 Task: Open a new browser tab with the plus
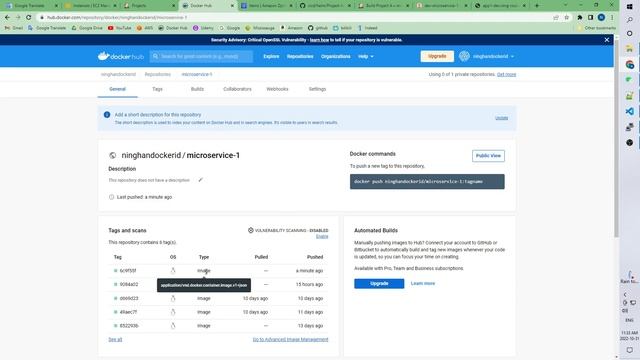coord(537,6)
